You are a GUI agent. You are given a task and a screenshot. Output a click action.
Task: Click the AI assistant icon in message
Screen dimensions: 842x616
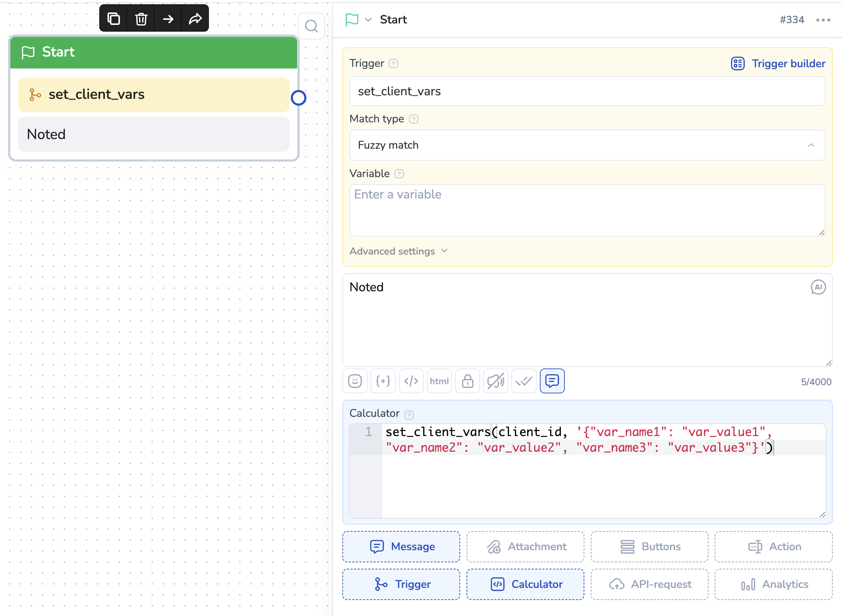(x=818, y=287)
